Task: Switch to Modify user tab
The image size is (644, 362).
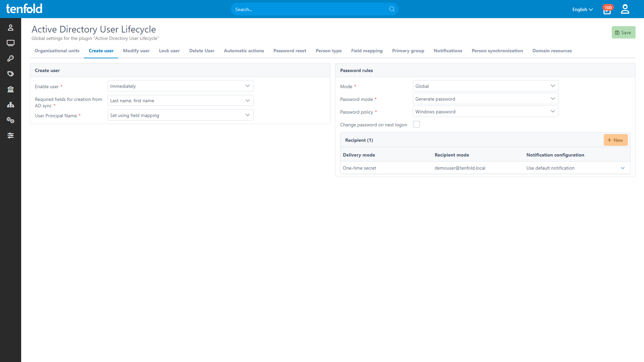Action: tap(136, 51)
